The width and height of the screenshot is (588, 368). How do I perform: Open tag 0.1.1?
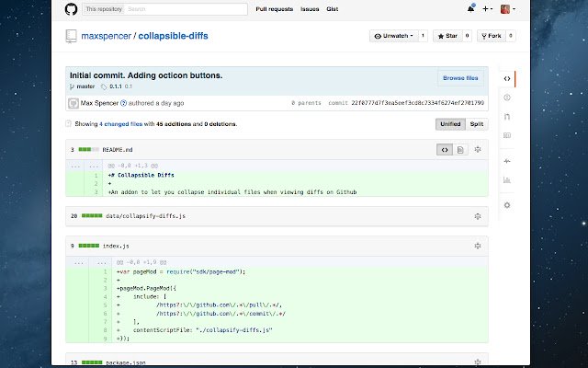(x=116, y=86)
